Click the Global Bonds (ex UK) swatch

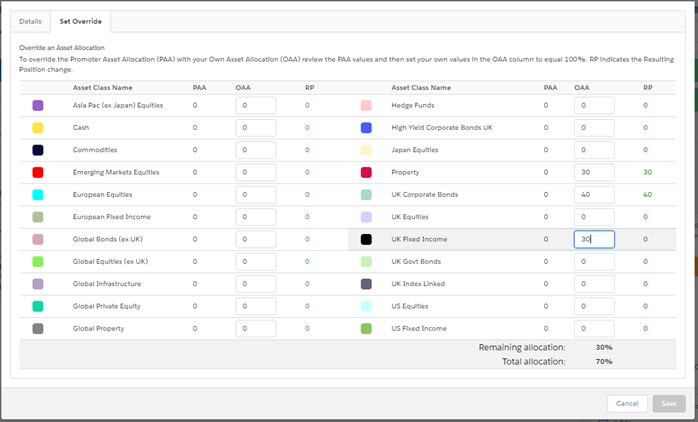(x=38, y=239)
